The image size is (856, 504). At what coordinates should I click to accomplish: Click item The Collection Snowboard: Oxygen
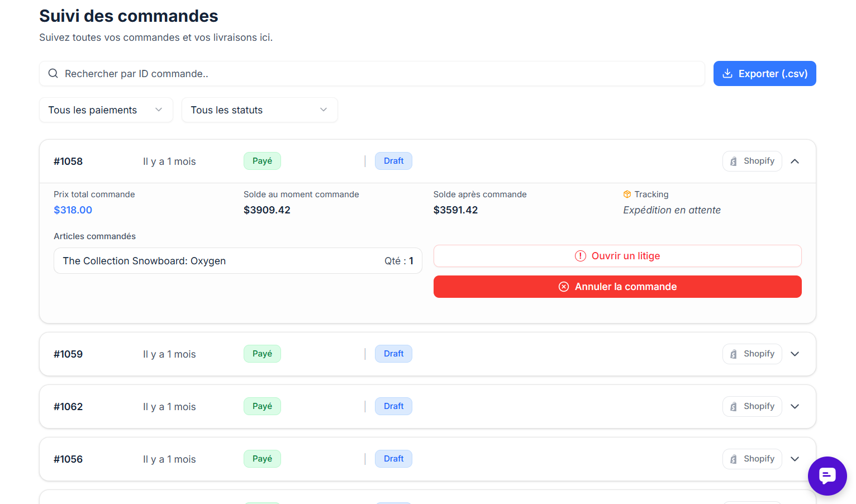pos(144,261)
